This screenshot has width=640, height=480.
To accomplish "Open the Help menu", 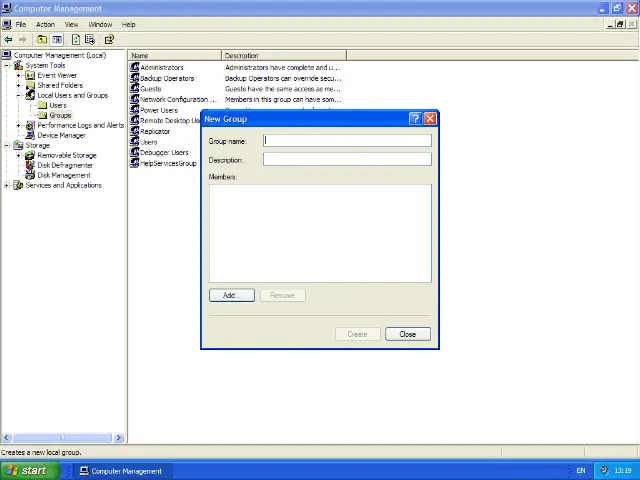I will point(128,24).
